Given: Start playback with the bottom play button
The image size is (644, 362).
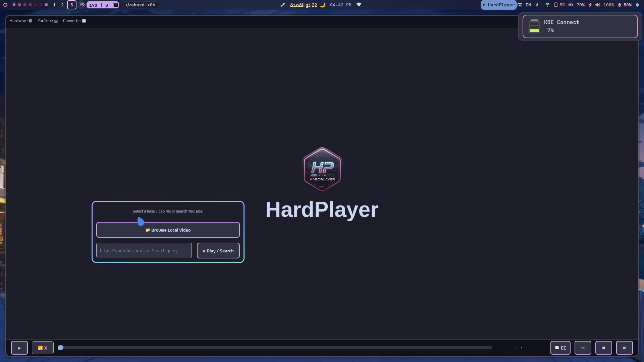Looking at the screenshot, I should 19,348.
